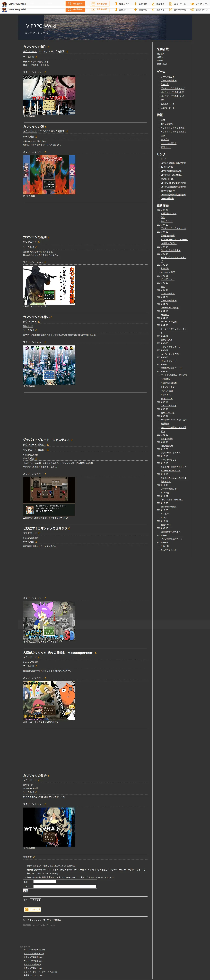Click edit pencil beside カマソッソの最期 heading
This screenshot has height=980, width=210.
point(48,237)
